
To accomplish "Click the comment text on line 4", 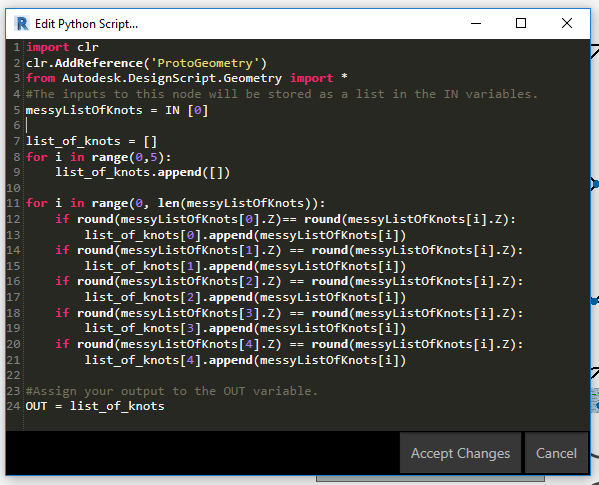I will (282, 94).
